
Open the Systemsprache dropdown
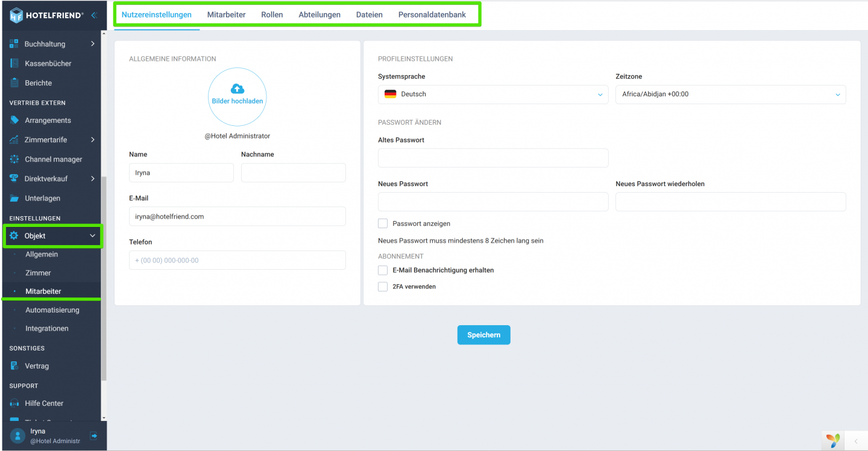coord(493,95)
